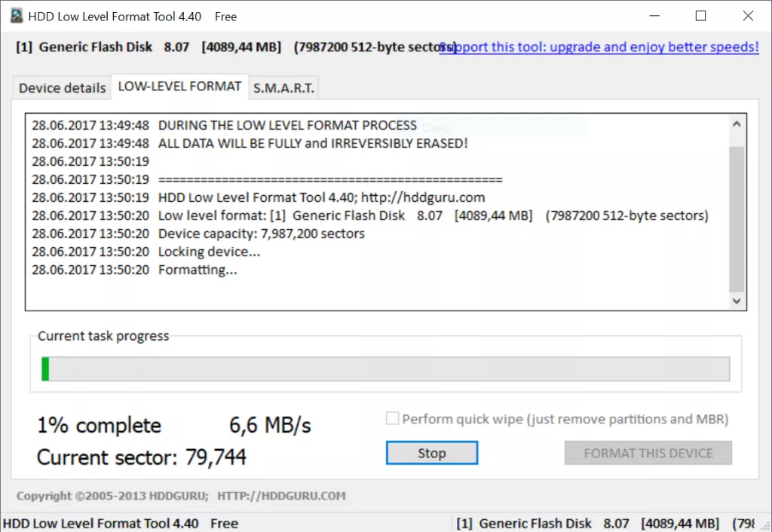The height and width of the screenshot is (532, 772).
Task: Click the '1% complete' status text
Action: [100, 425]
